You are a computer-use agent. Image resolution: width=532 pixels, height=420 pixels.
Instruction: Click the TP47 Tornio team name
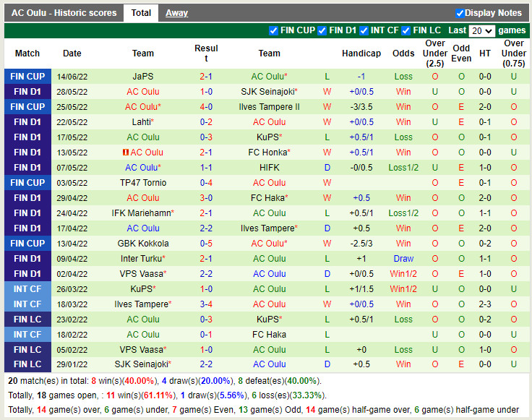click(x=143, y=183)
